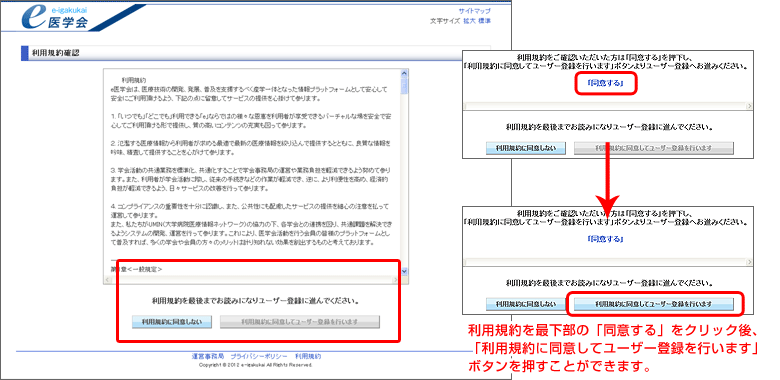Click disabled ユーザー登録 button in upper example panel
780x380 pixels.
click(654, 148)
